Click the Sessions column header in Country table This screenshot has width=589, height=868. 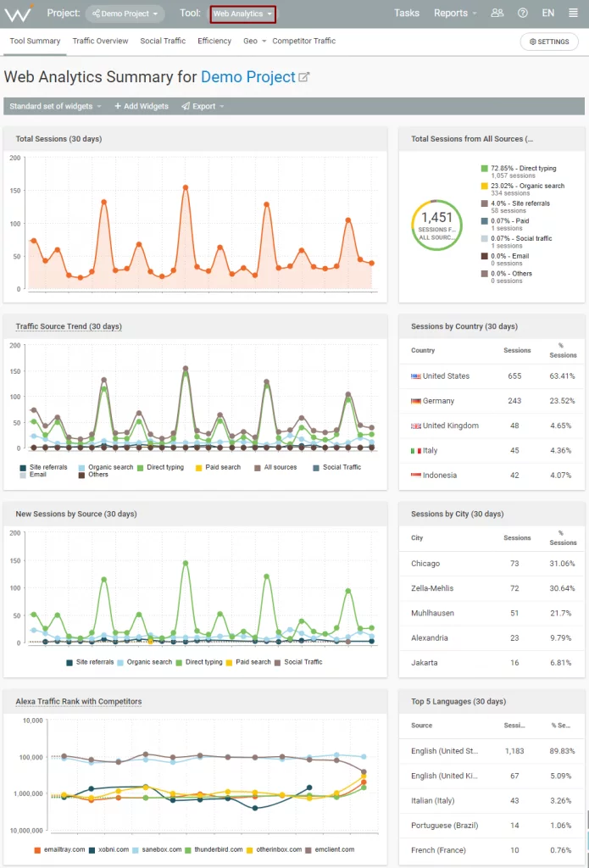(x=517, y=350)
